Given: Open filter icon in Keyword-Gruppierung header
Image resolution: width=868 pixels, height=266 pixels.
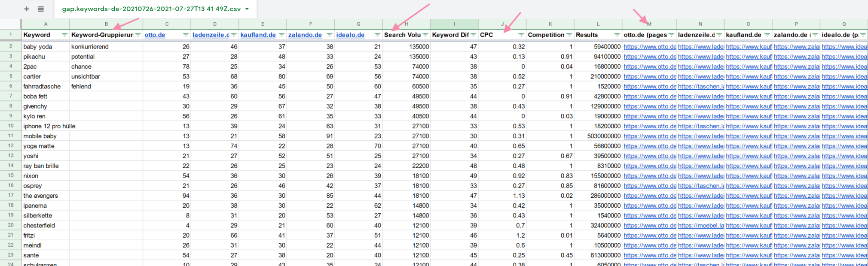Looking at the screenshot, I should pyautogui.click(x=138, y=35).
